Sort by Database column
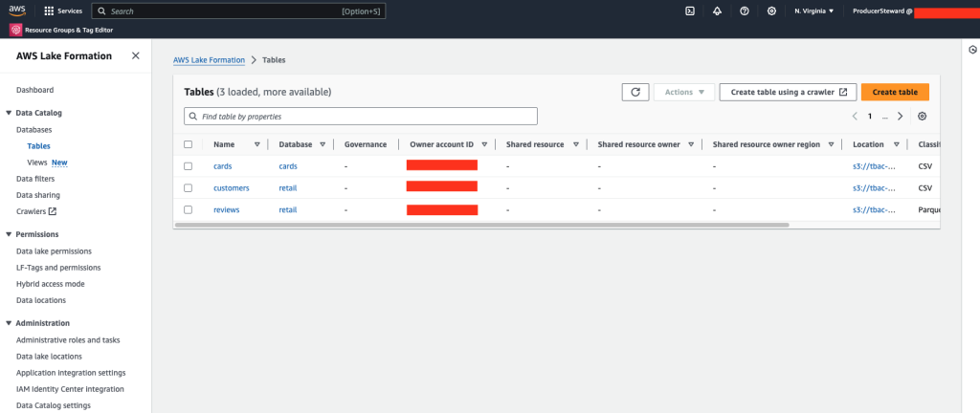The image size is (980, 413). [323, 144]
